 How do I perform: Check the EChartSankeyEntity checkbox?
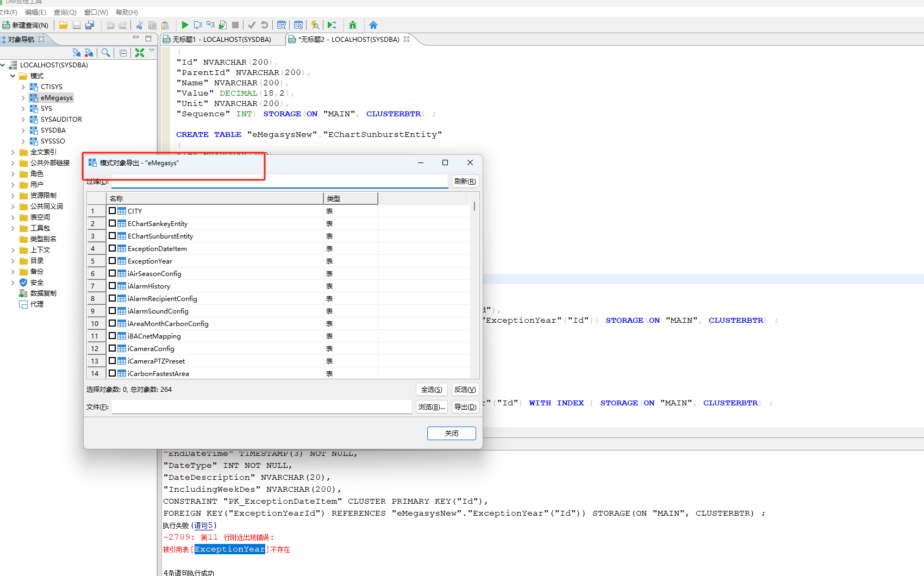point(112,223)
